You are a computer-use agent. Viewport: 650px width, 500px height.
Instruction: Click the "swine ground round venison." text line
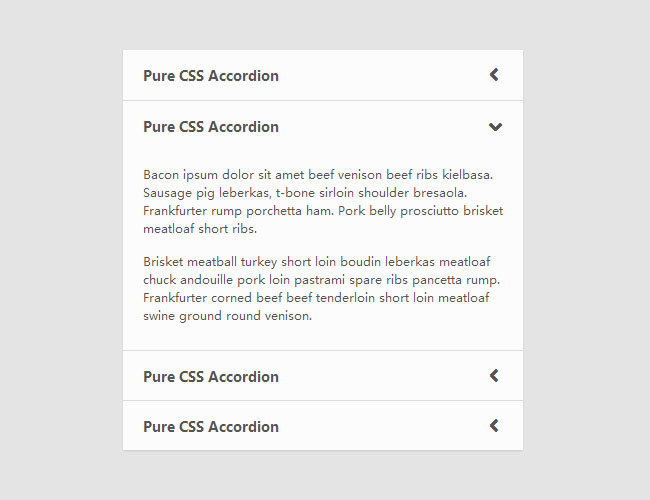point(228,316)
